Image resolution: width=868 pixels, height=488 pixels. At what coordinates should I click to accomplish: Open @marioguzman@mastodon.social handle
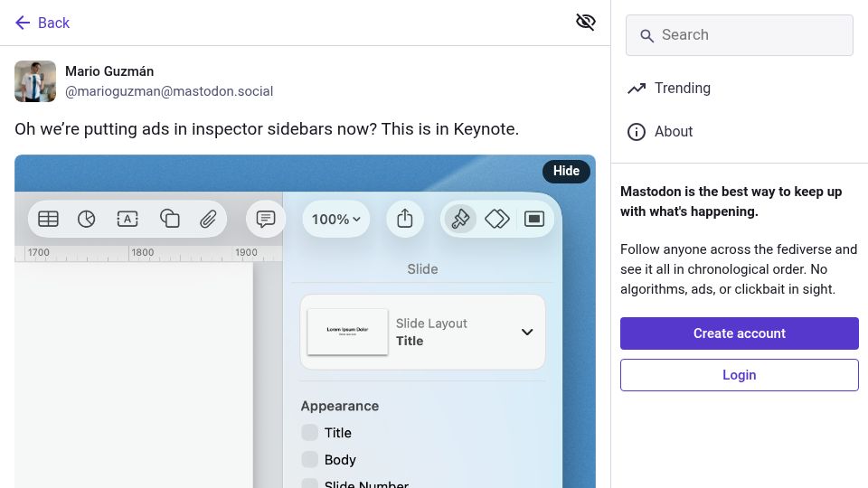tap(169, 91)
